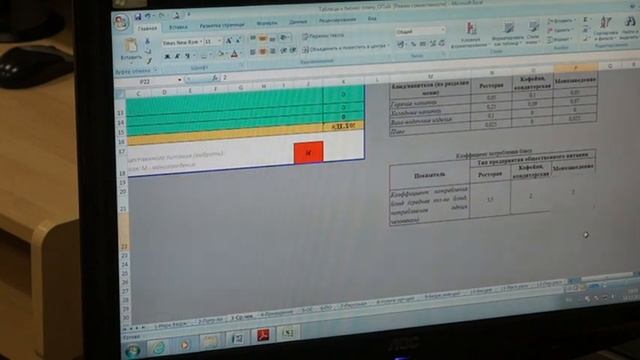Open Cell Styles gallery

[x=533, y=33]
